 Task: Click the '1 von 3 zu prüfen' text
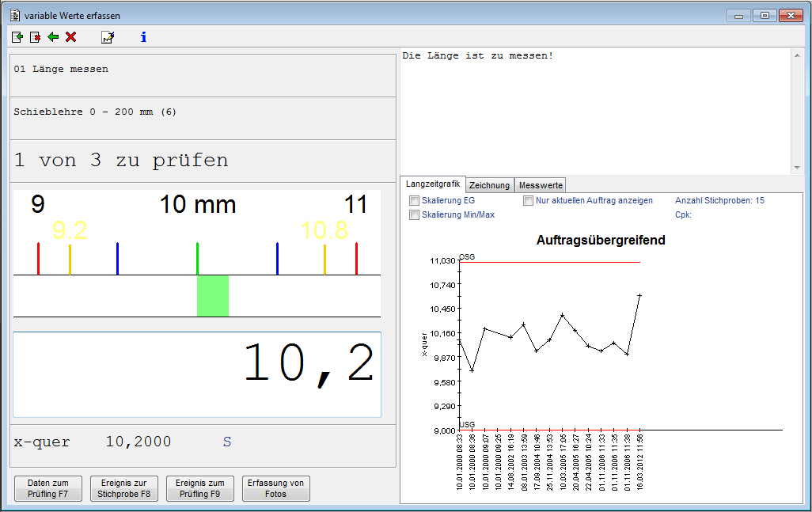click(x=121, y=161)
